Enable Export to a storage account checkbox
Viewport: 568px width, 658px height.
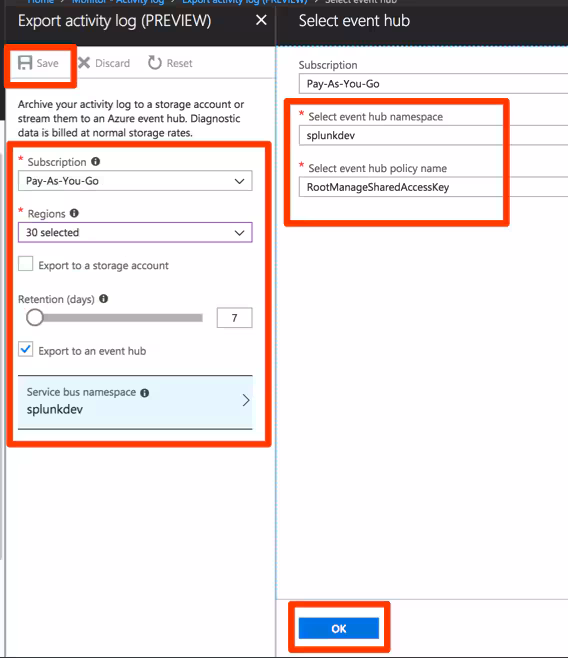(x=26, y=264)
